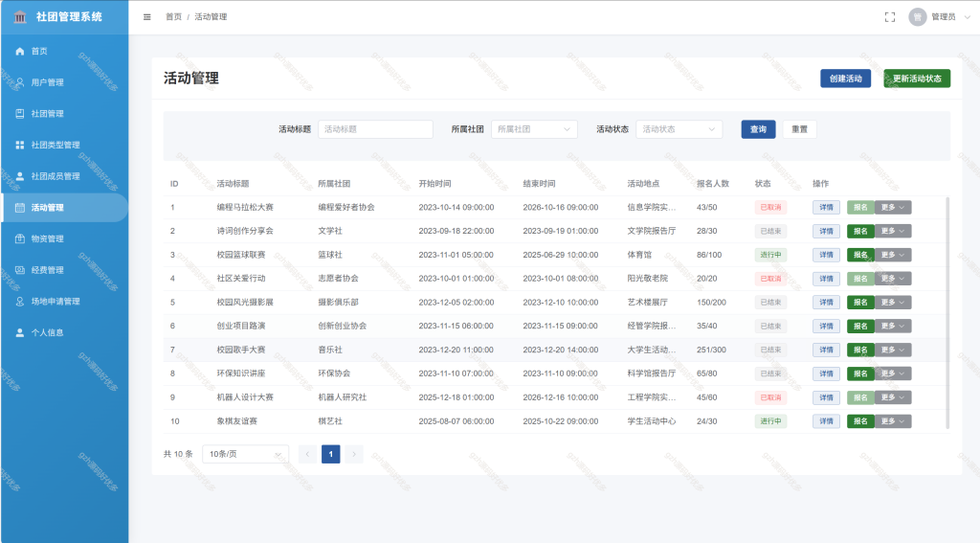980x543 pixels.
Task: Open 经费管理 in the sidebar menu
Action: (64, 270)
